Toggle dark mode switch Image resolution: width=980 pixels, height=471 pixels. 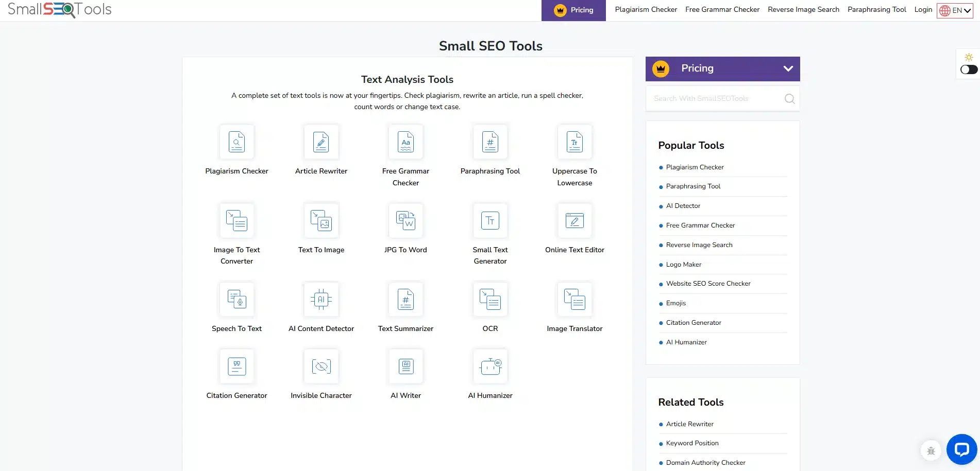tap(969, 69)
